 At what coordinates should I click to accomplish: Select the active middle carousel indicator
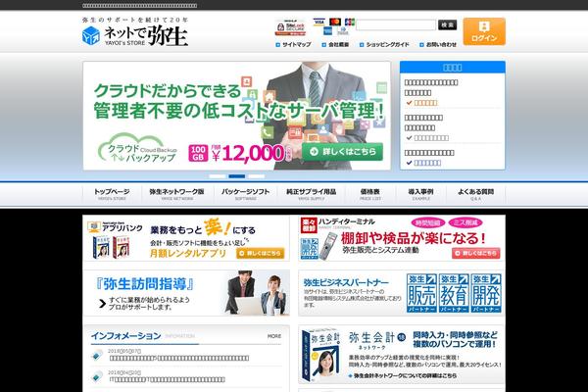(x=236, y=176)
